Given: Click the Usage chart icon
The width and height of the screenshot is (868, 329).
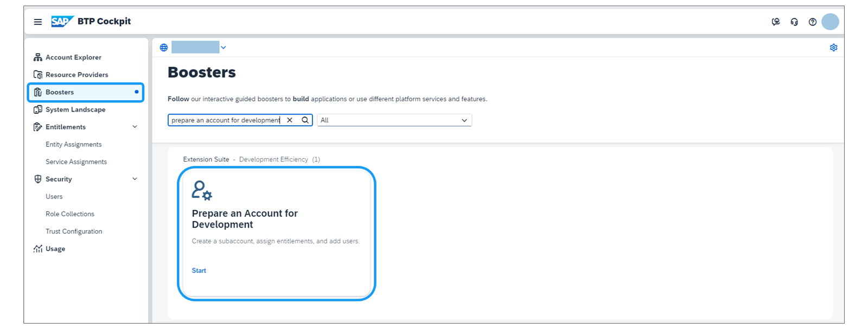Looking at the screenshot, I should tap(37, 249).
